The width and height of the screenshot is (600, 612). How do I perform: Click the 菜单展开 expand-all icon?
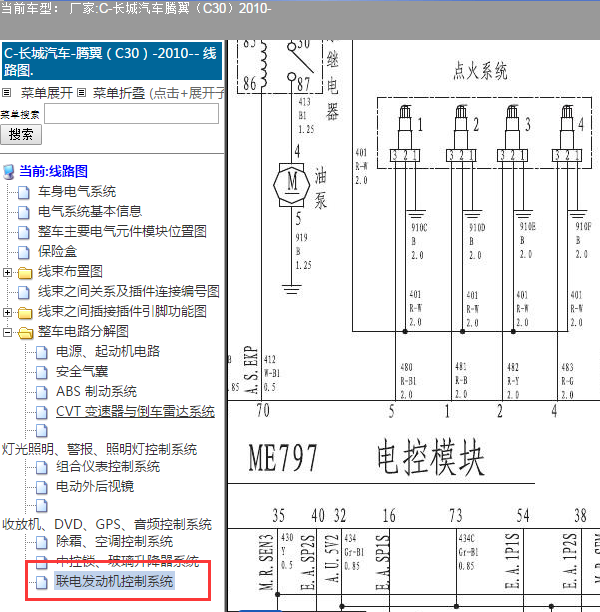[6, 93]
